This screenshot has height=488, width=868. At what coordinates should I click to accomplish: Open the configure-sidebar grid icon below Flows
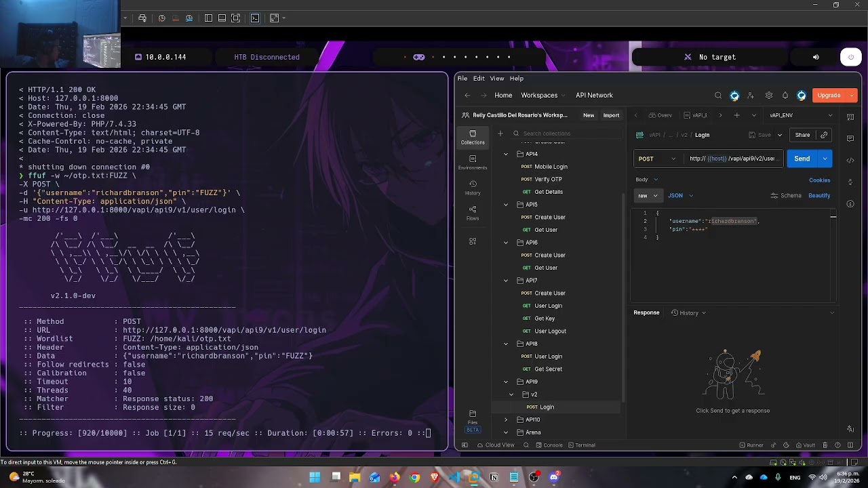click(473, 241)
